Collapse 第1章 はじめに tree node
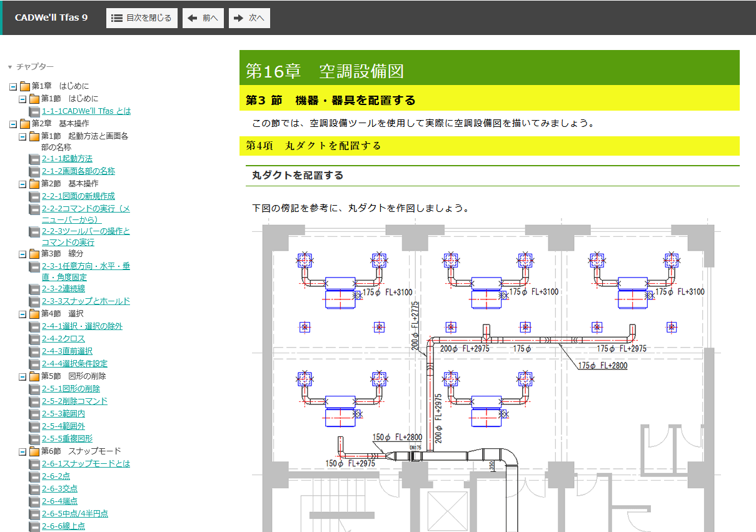This screenshot has width=756, height=532. coord(13,86)
